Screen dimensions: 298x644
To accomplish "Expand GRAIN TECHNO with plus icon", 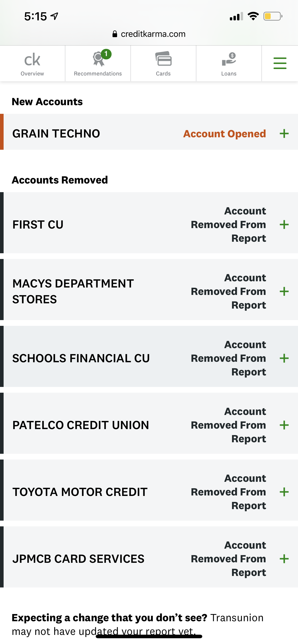I will pyautogui.click(x=284, y=133).
